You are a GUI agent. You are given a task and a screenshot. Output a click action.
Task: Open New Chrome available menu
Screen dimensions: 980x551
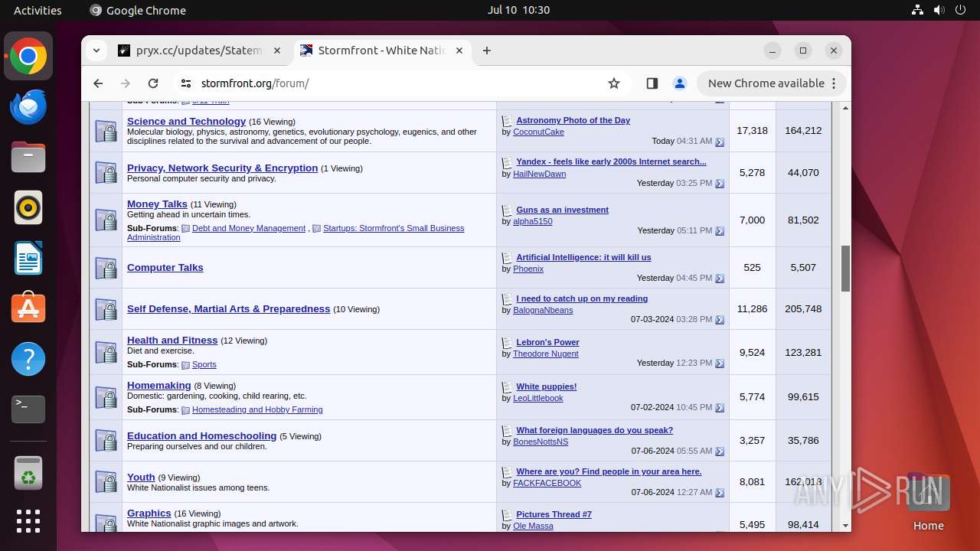(772, 83)
